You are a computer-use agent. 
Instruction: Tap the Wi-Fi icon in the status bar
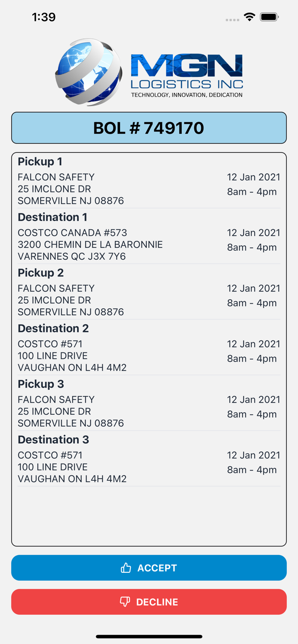tap(250, 17)
